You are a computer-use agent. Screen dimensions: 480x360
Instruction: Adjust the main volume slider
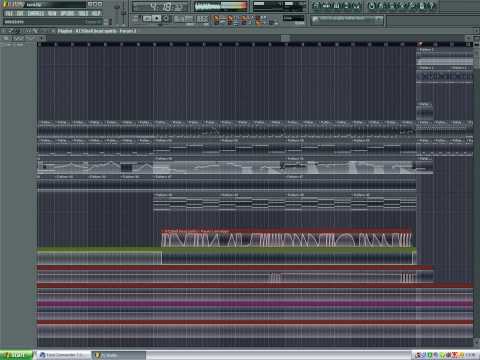117,13
